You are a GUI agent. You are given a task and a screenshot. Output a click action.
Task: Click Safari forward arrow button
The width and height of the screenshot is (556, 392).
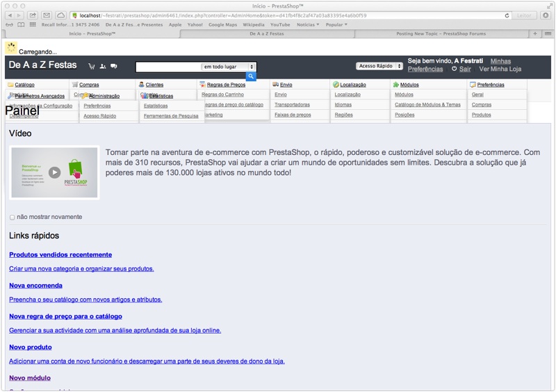pos(19,15)
